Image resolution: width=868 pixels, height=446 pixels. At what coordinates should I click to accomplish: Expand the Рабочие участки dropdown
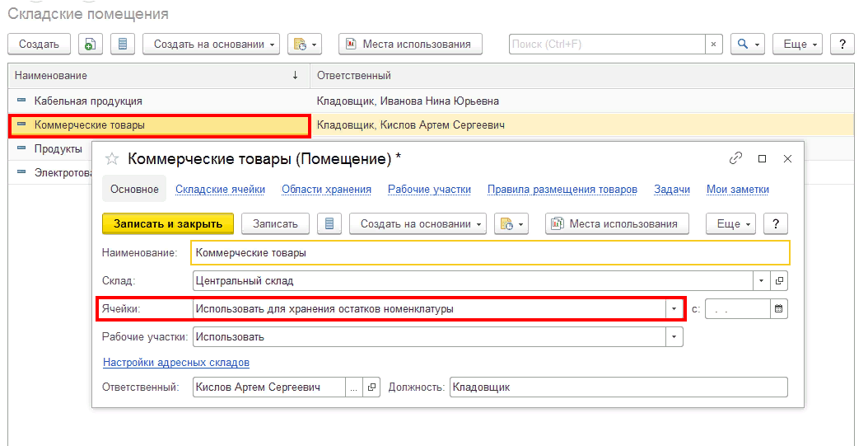[x=674, y=337]
